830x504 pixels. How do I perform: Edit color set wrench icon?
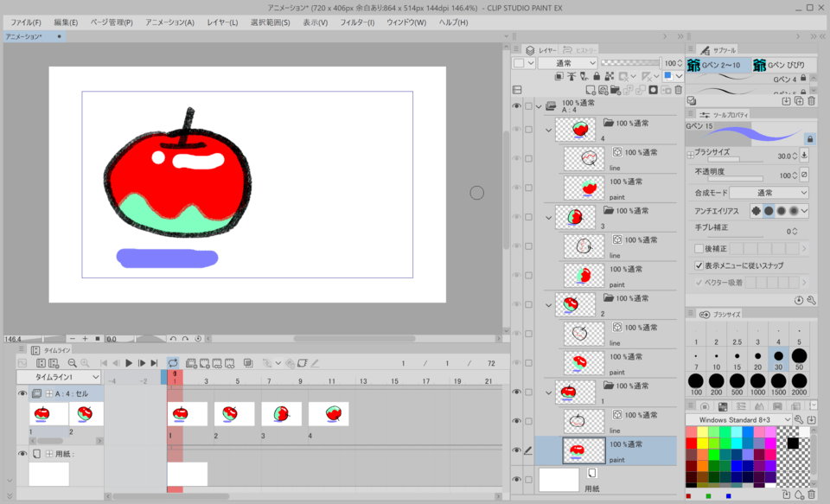799,420
